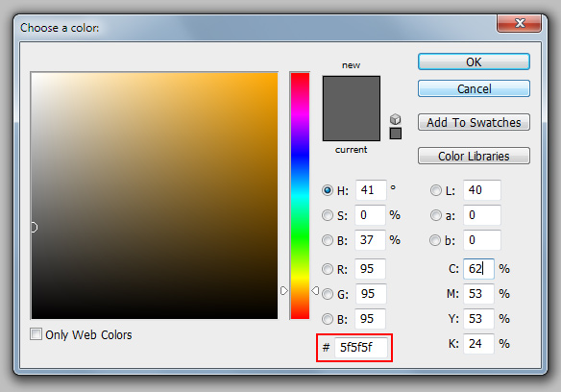Screen dimensions: 561x392
Task: Select the H hue radio button
Action: click(x=328, y=190)
